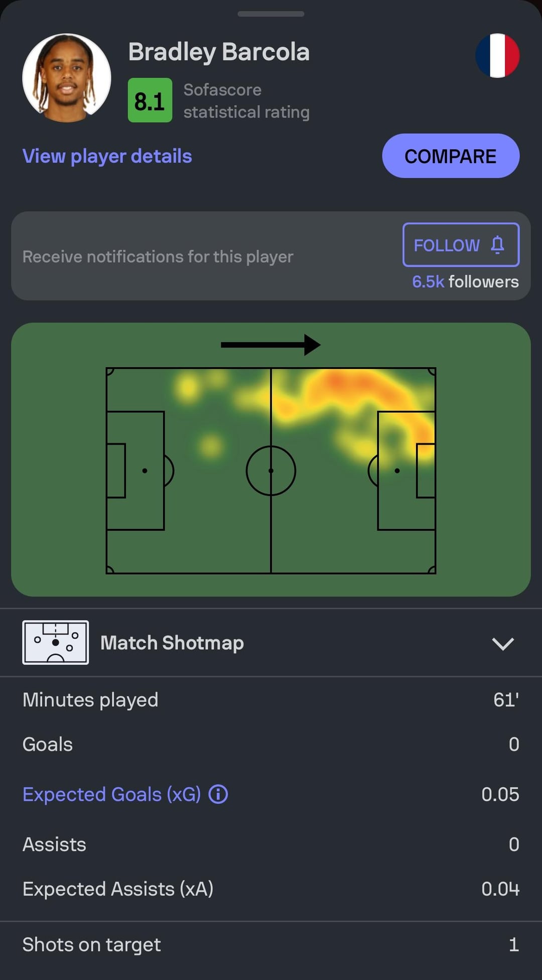This screenshot has height=980, width=542.
Task: Tap the xG info icon
Action: (x=218, y=795)
